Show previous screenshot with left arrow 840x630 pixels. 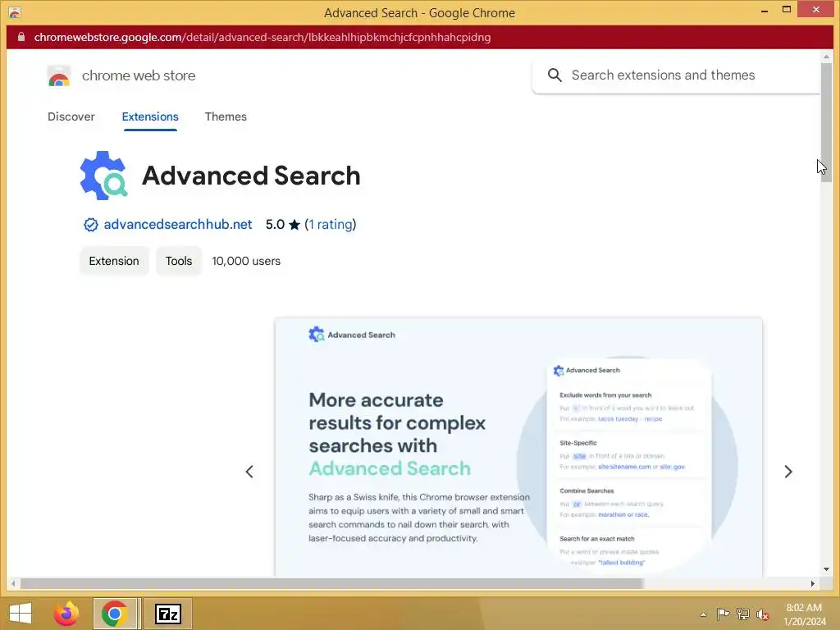[249, 472]
